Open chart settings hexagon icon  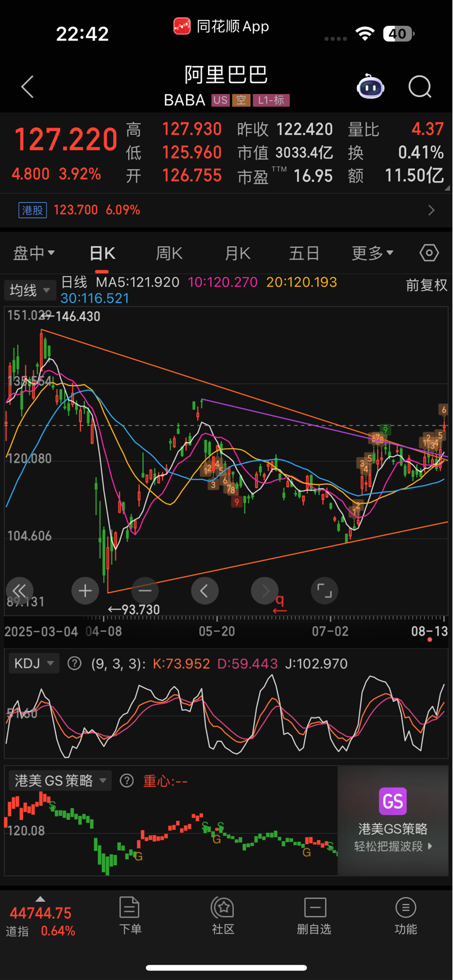tap(429, 253)
